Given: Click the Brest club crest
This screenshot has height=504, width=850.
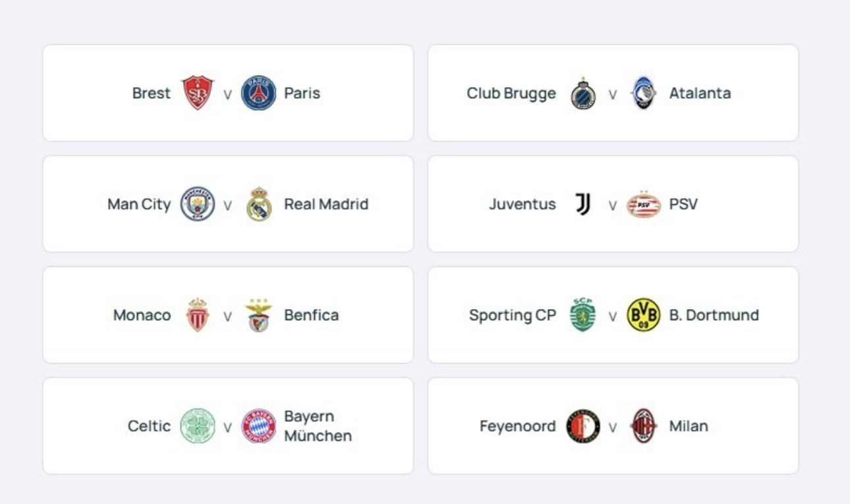Looking at the screenshot, I should coord(198,93).
